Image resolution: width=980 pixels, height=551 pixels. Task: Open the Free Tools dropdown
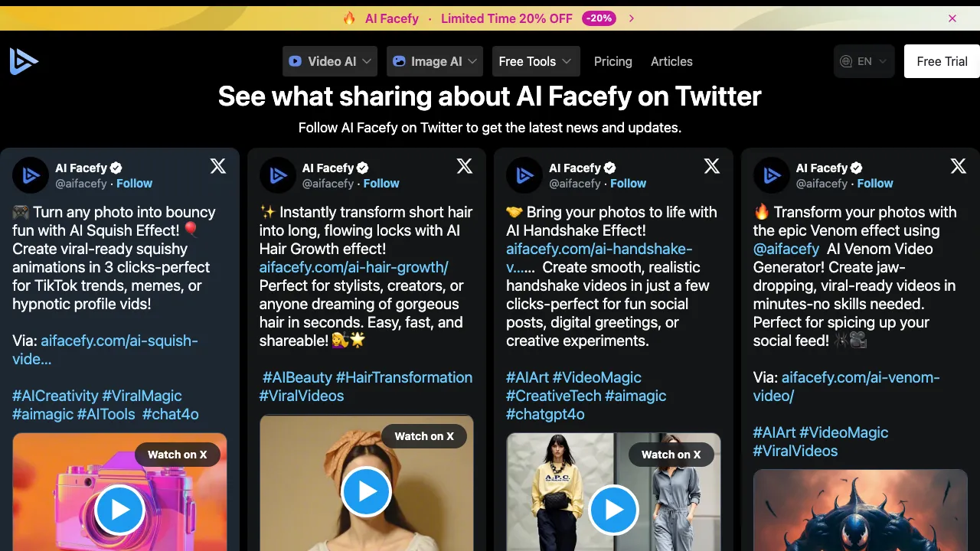(535, 61)
